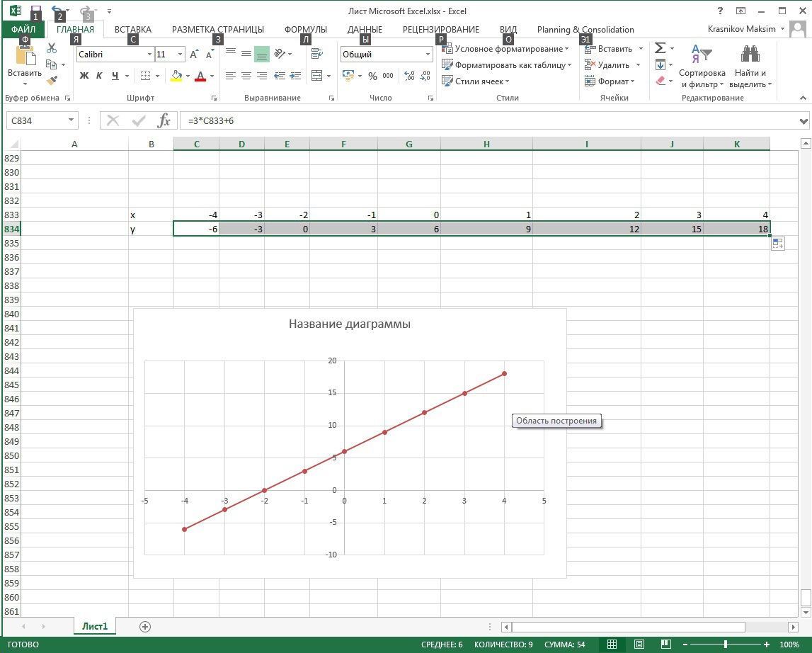
Task: Click the Cut scissors icon
Action: point(52,48)
